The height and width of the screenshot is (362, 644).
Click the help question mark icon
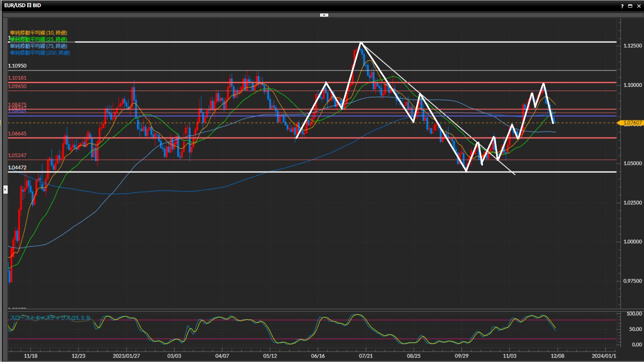point(622,6)
